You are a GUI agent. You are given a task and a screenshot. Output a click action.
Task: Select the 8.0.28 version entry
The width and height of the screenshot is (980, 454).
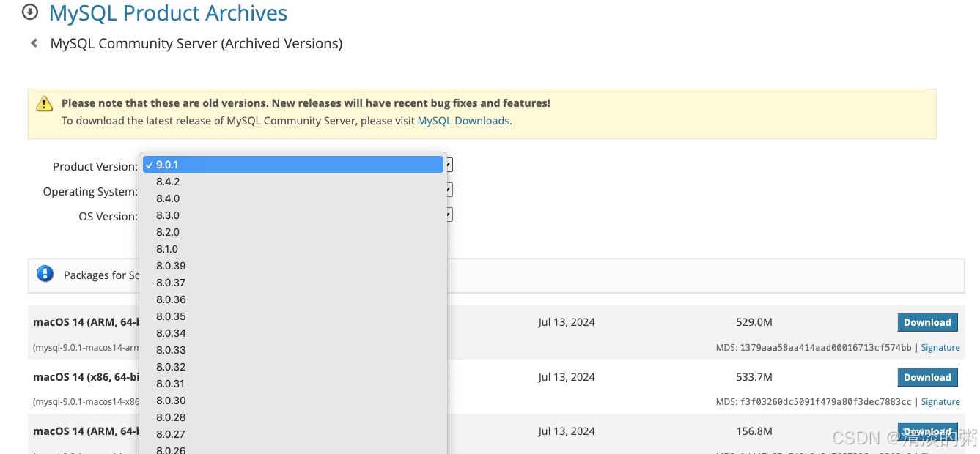point(293,417)
